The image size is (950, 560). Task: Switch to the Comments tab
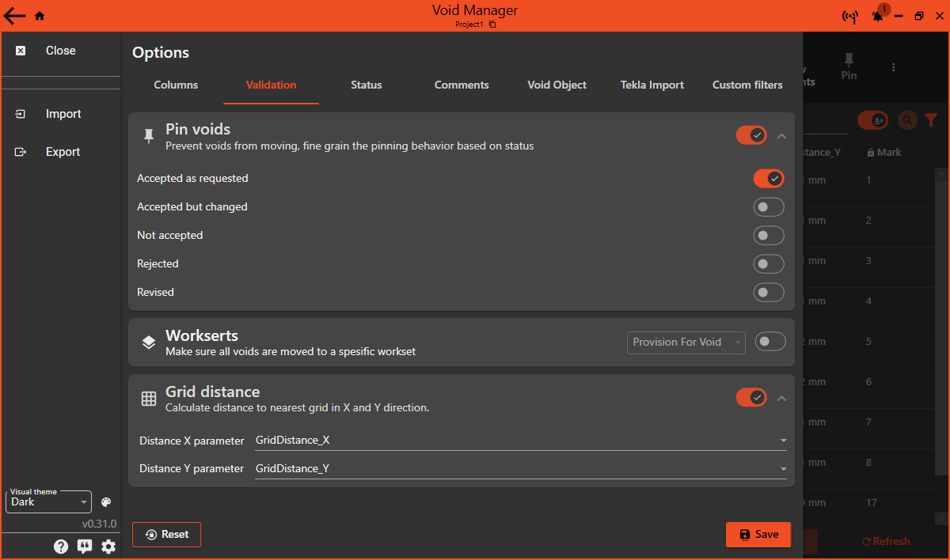[x=462, y=85]
